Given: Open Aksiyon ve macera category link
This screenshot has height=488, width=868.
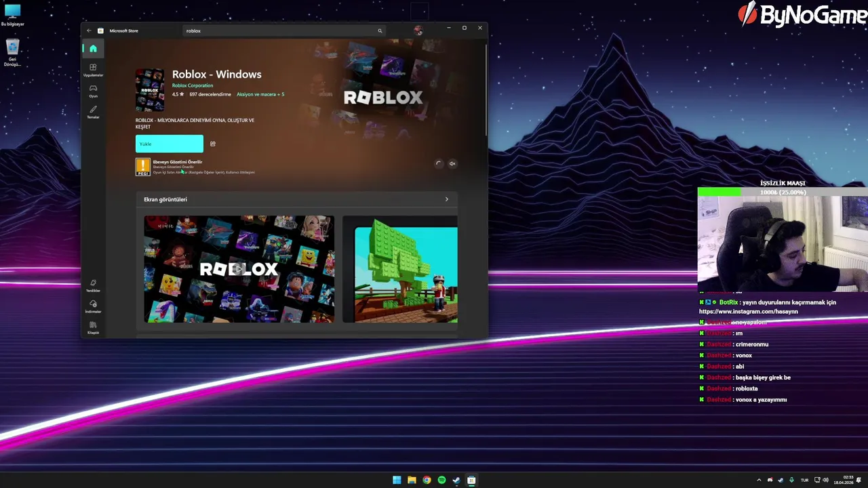Looking at the screenshot, I should [260, 94].
